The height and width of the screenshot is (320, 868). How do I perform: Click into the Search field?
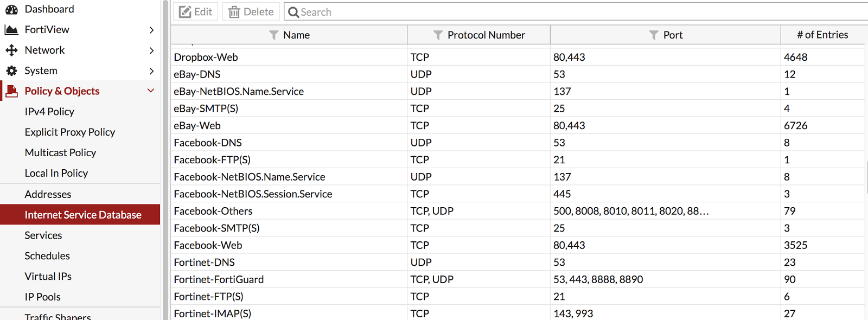coord(576,12)
